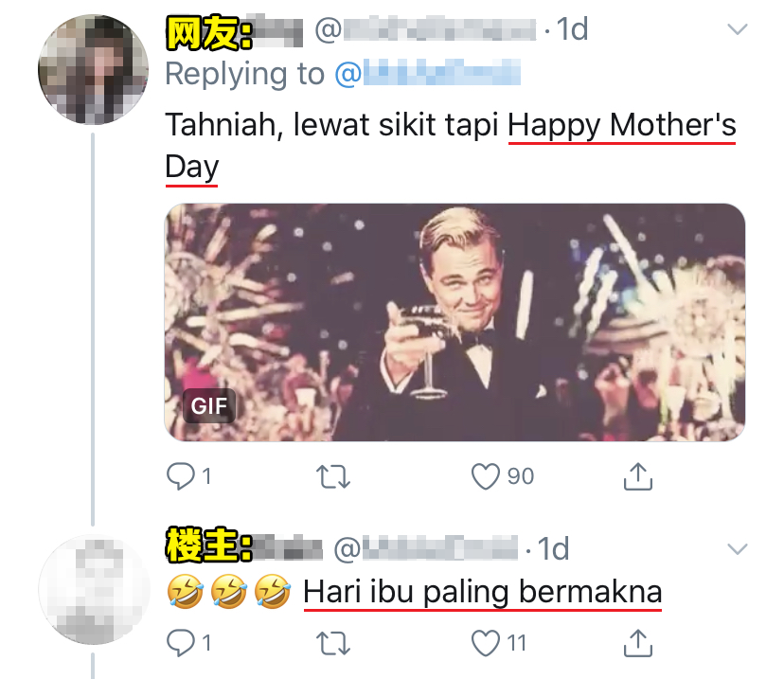Share the Hari ibu paling bermakna tweet
Image resolution: width=784 pixels, height=679 pixels.
638,644
